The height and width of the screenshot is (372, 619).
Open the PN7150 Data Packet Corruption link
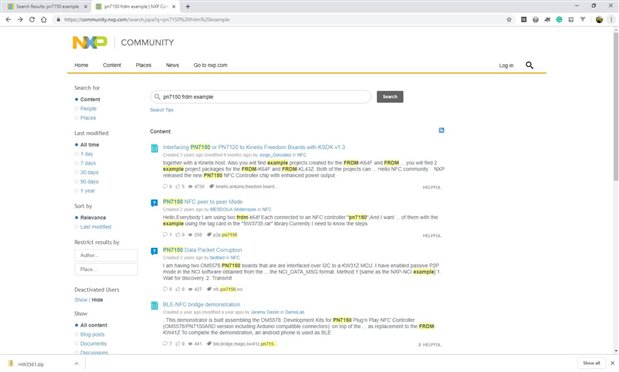(x=203, y=250)
